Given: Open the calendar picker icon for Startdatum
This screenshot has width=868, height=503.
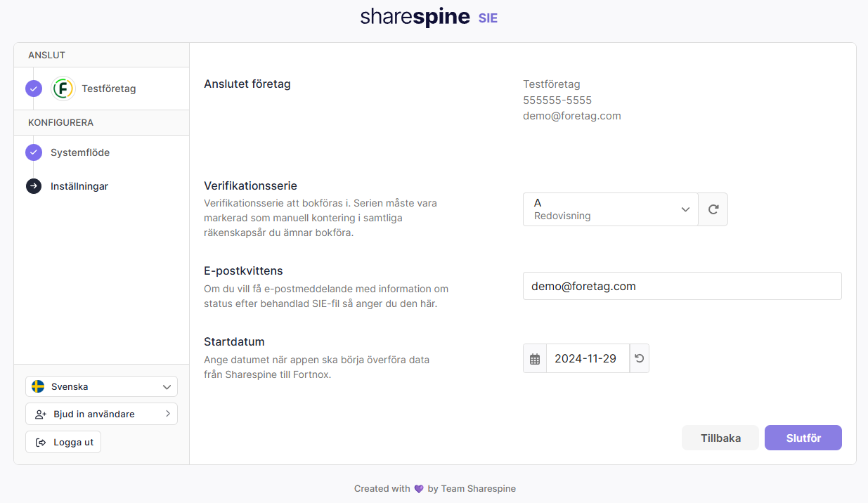Looking at the screenshot, I should (535, 358).
